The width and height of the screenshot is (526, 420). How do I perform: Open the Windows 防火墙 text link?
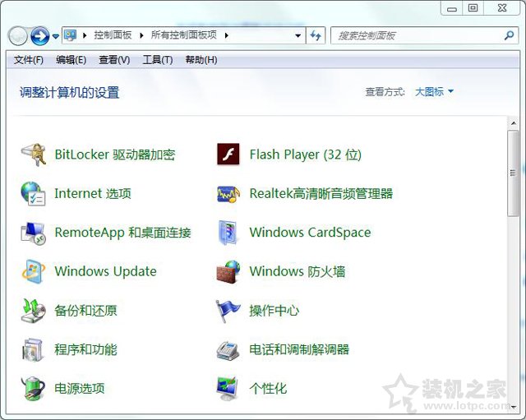(x=298, y=271)
